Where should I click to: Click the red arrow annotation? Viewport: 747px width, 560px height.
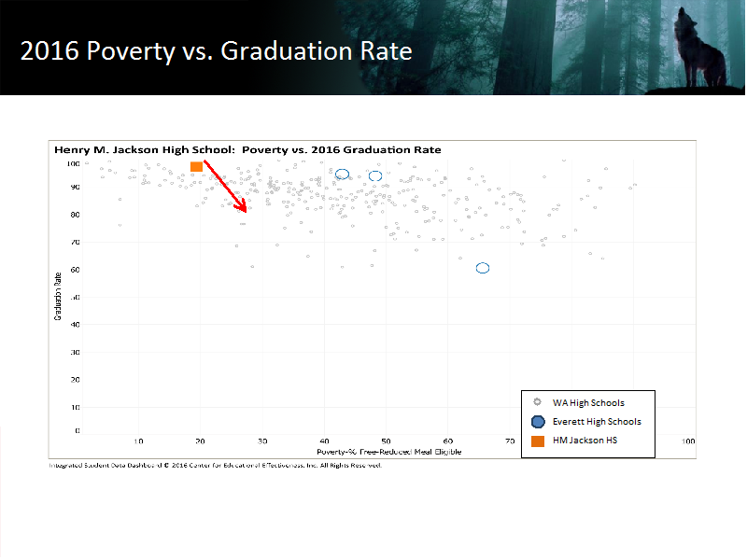click(x=225, y=186)
